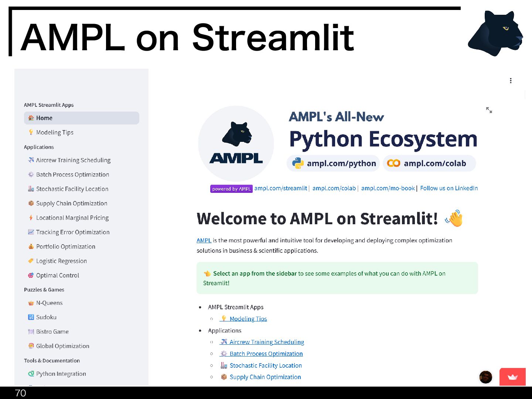Open Logistic Regression sidebar page
The width and height of the screenshot is (532, 399).
click(82, 261)
